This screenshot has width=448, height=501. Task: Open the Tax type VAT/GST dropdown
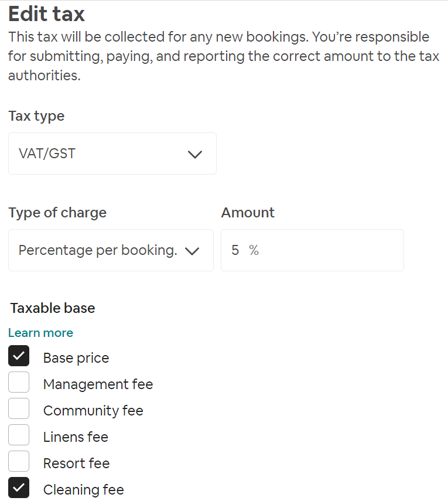112,154
